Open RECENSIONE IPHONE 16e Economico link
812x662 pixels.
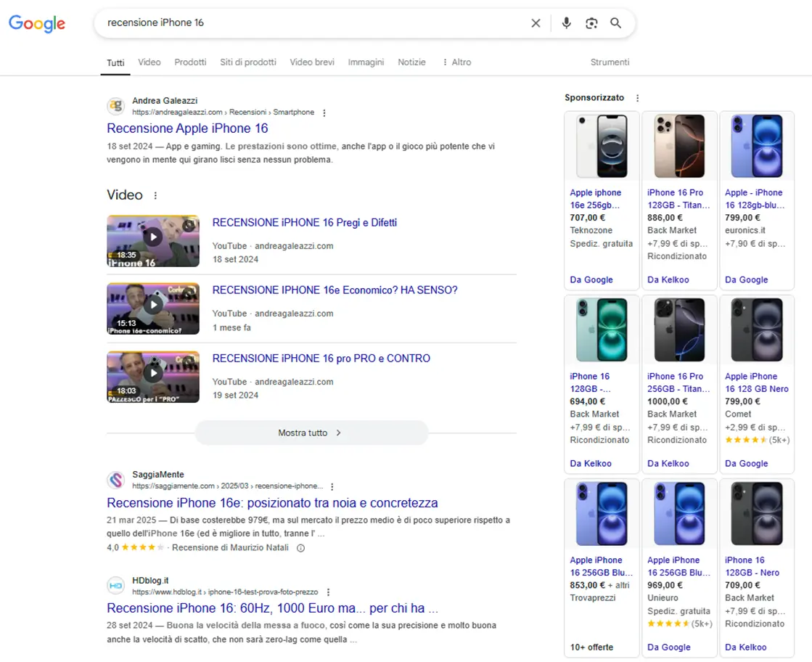[335, 290]
